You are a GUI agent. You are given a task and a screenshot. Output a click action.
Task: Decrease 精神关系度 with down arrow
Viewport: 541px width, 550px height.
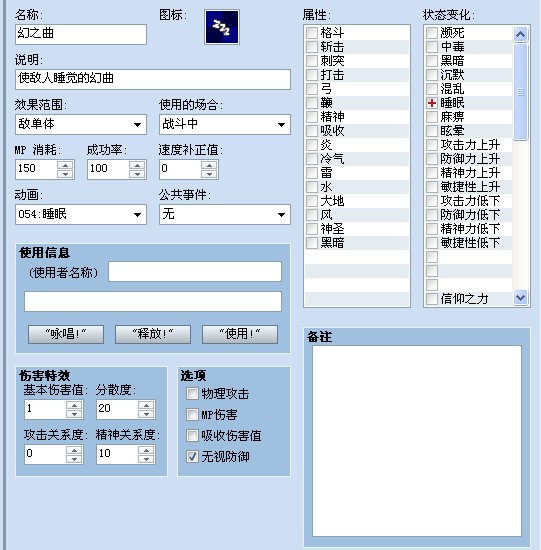click(146, 459)
